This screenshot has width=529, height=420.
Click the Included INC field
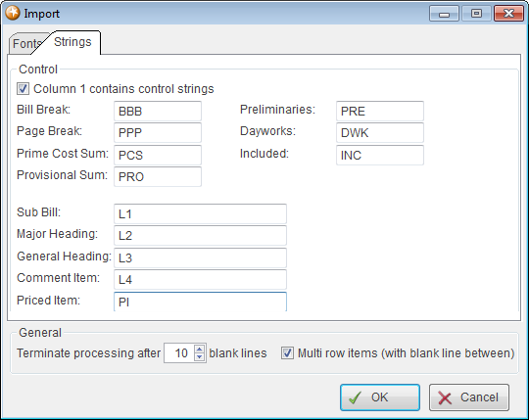tap(380, 155)
